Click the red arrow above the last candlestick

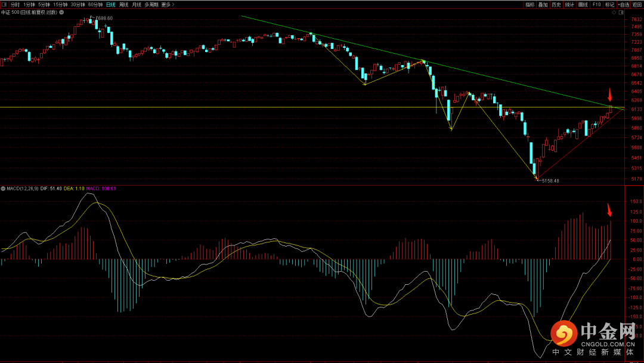coord(609,95)
